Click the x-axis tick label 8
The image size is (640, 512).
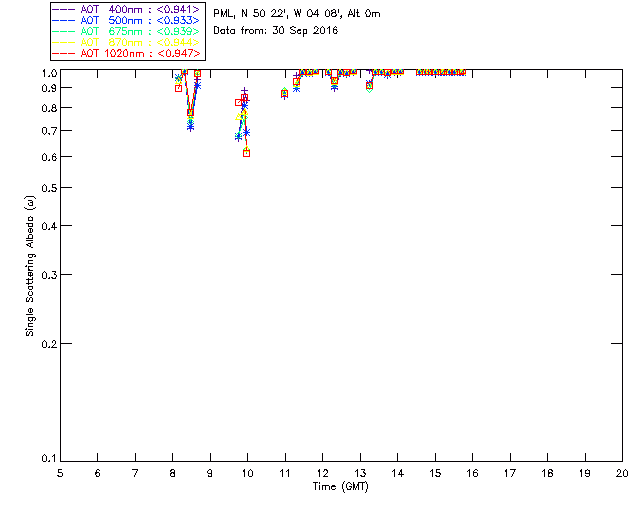point(172,473)
